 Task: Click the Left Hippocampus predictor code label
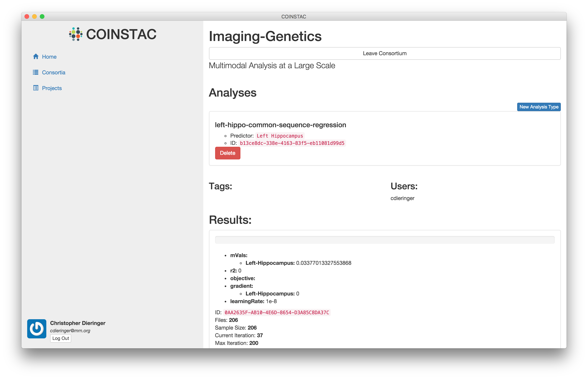coord(280,136)
